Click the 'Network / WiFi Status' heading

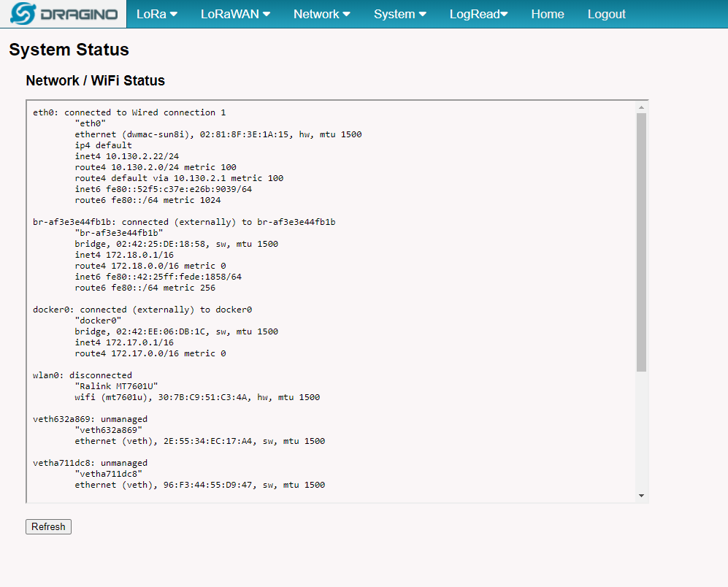tap(95, 80)
